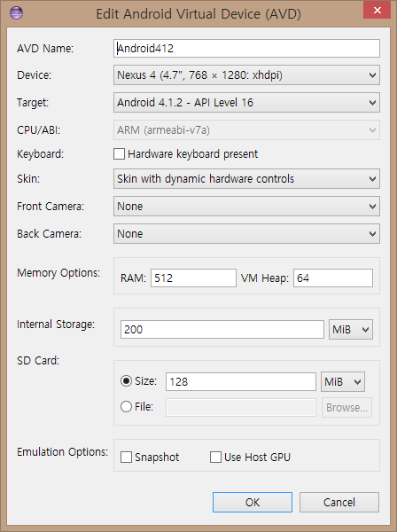Focus the AVD Name text field
The height and width of the screenshot is (532, 397).
coord(246,48)
